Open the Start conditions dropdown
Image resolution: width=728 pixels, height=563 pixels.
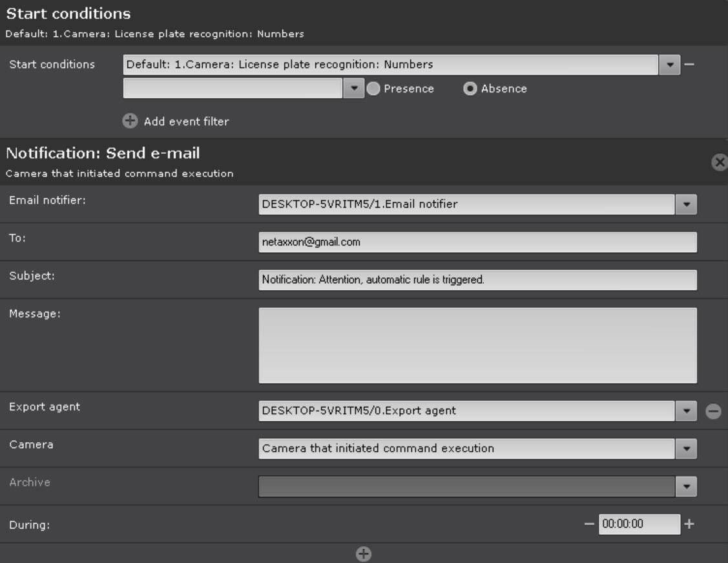670,65
